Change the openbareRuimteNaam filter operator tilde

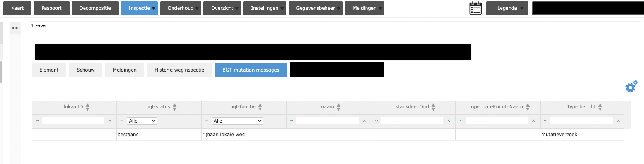pos(461,121)
